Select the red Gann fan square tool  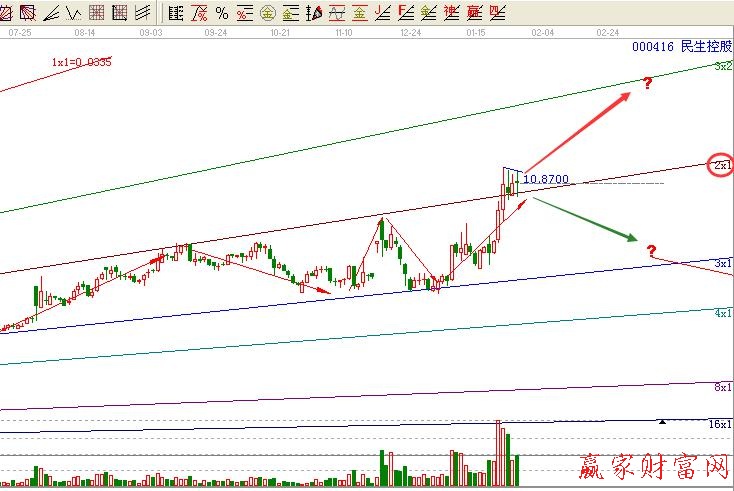tap(7, 13)
